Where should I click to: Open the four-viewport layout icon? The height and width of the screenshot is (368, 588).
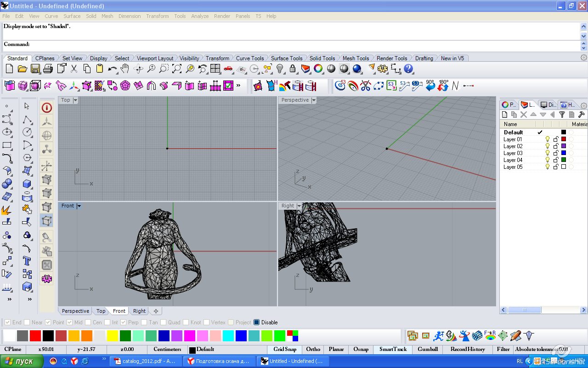pyautogui.click(x=215, y=69)
